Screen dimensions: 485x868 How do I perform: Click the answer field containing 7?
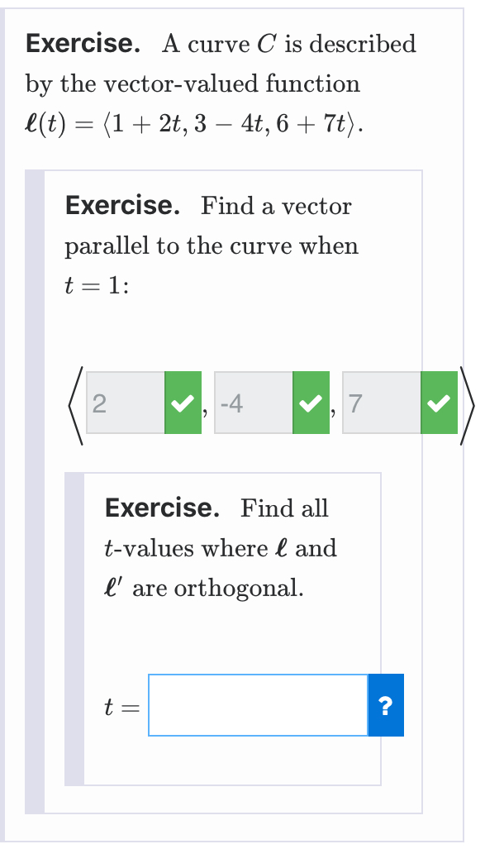point(380,403)
